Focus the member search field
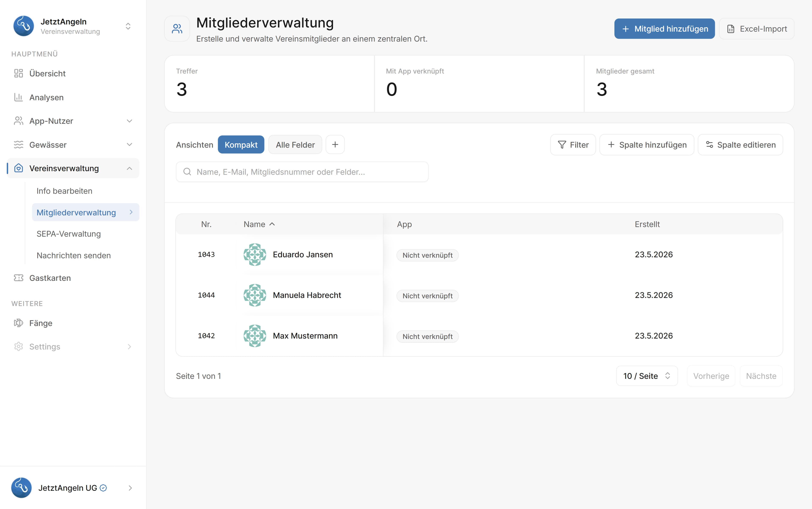The width and height of the screenshot is (812, 509). [302, 172]
